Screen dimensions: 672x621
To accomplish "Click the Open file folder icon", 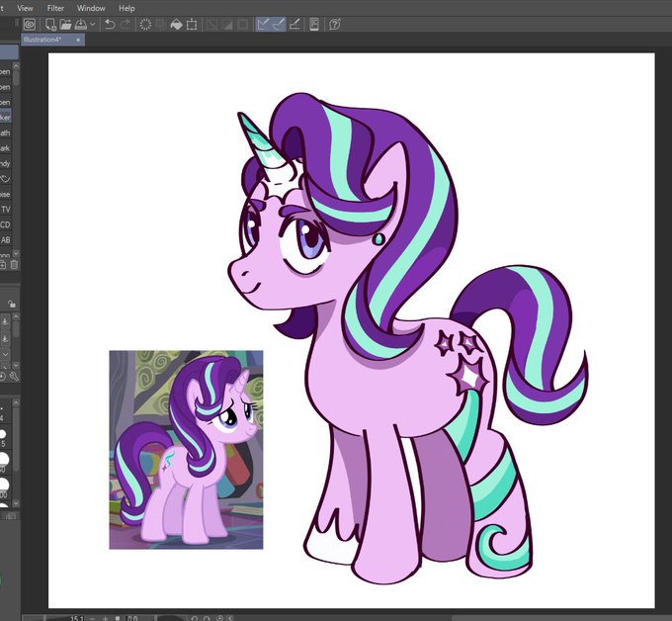I will [x=65, y=24].
